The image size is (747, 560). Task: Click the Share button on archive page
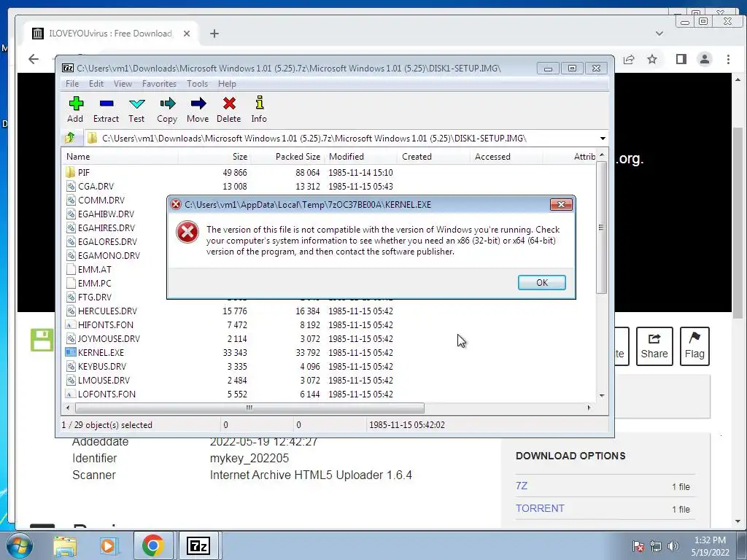(x=654, y=346)
